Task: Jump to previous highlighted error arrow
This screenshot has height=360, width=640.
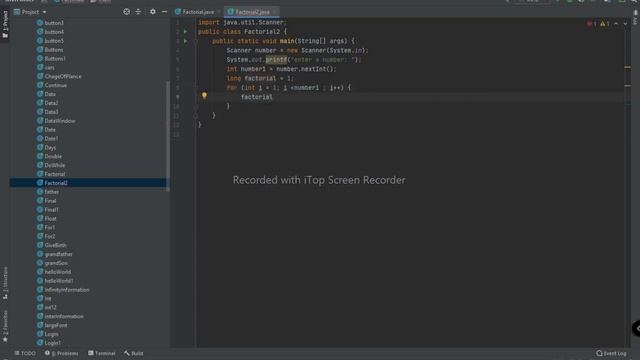Action: 616,24
